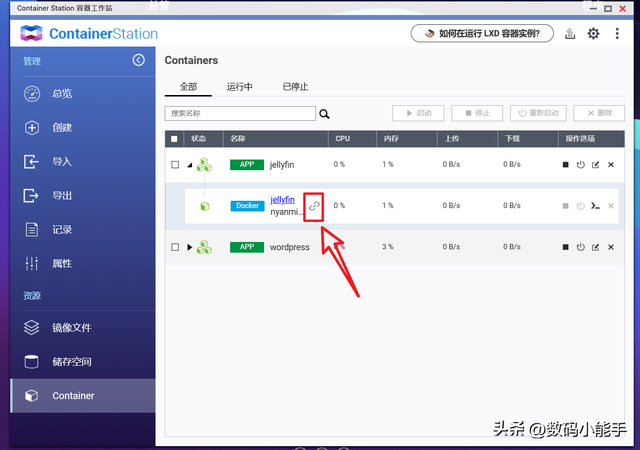640x450 pixels.
Task: Switch to 全部 tab
Action: tap(188, 87)
